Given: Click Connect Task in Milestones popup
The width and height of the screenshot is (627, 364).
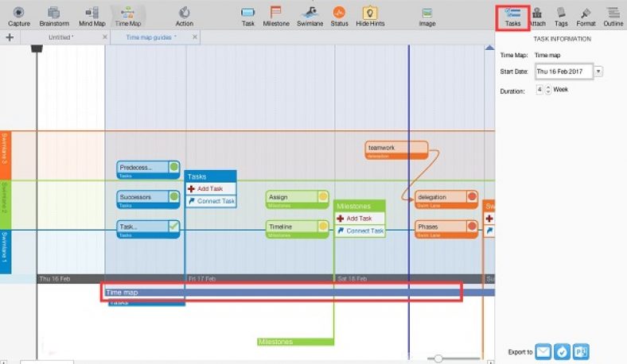Looking at the screenshot, I should point(360,231).
